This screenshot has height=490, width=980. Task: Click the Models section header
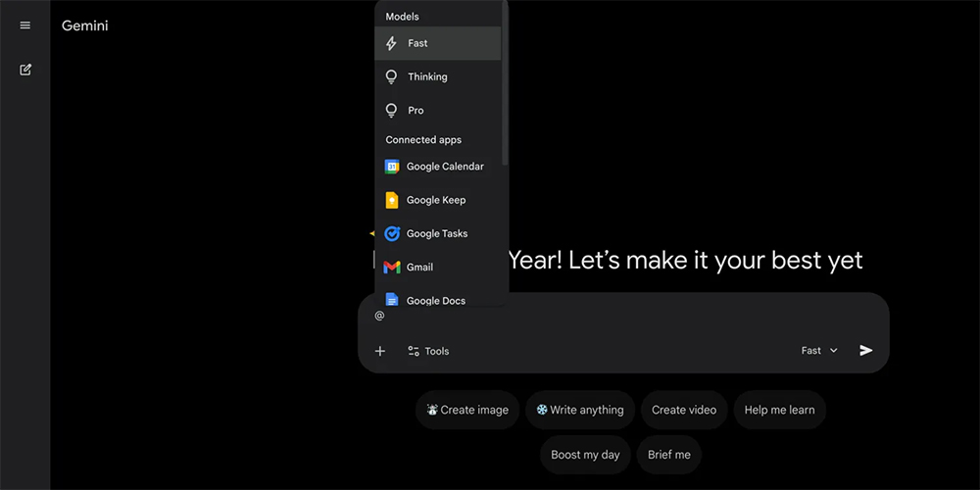coord(402,17)
